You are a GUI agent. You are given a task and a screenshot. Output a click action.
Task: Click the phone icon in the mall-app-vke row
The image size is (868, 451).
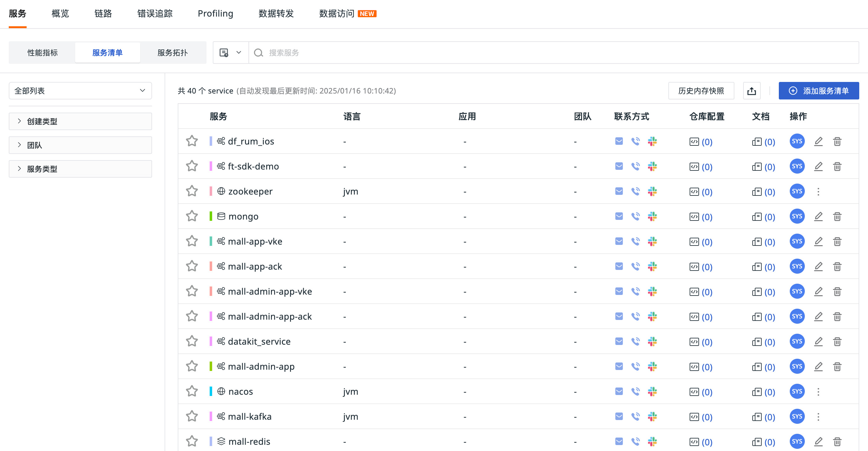coord(635,241)
